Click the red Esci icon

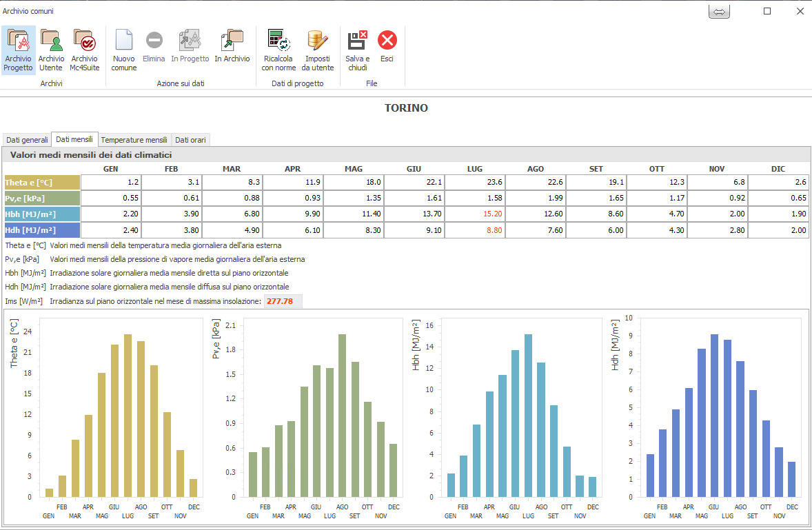(x=387, y=47)
